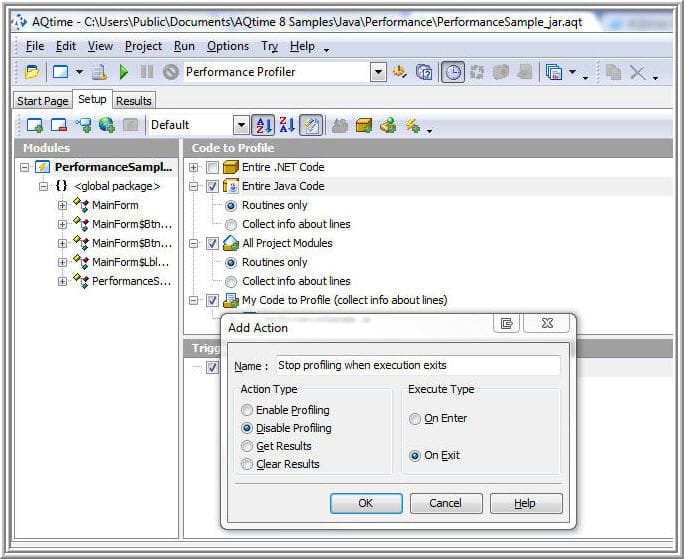Collapse the All Project Modules node
Viewport: 684px width, 559px height.
click(193, 243)
